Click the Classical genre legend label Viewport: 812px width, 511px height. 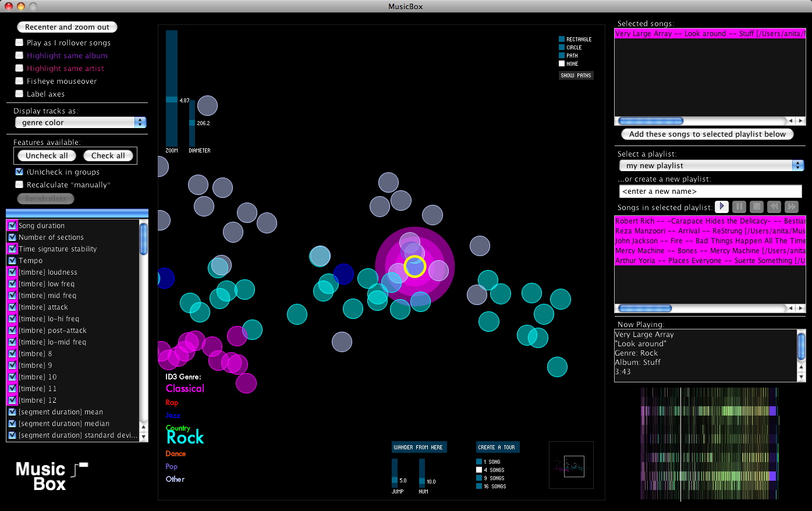pyautogui.click(x=185, y=388)
